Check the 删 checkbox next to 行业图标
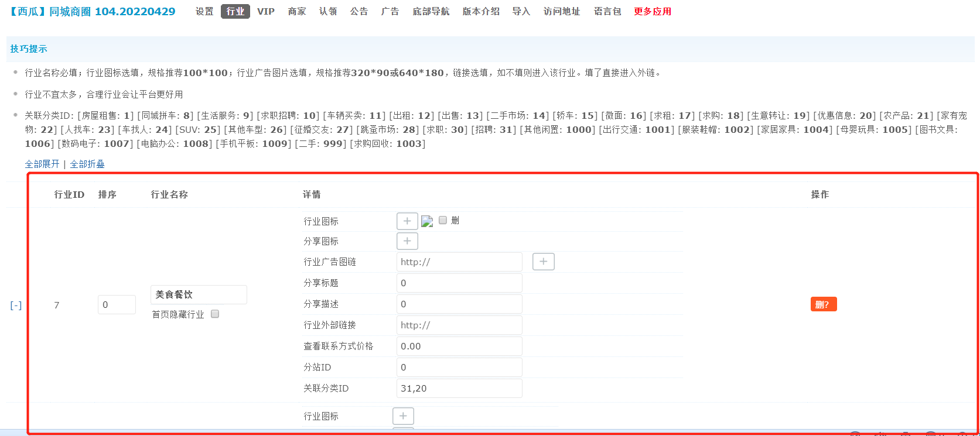980x436 pixels. 443,220
